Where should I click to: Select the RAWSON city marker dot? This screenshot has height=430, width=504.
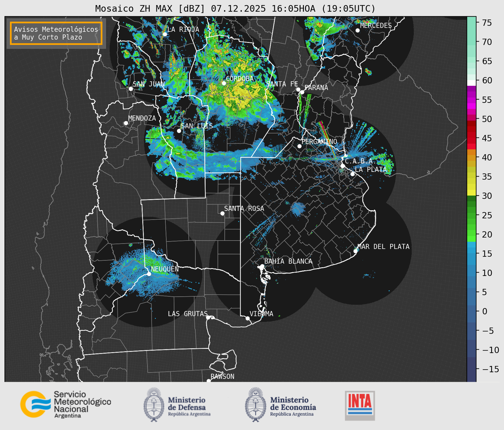209,381
